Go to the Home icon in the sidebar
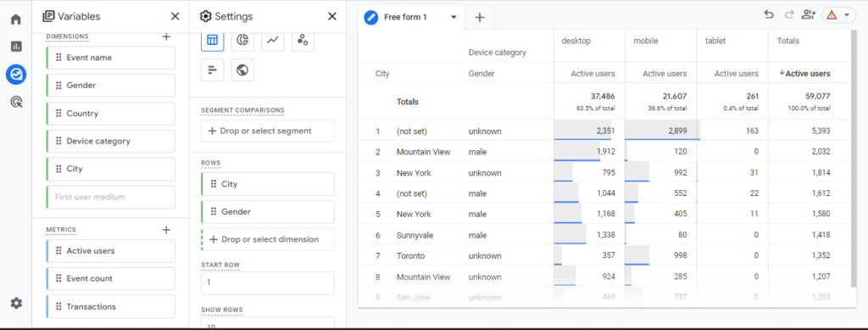The width and height of the screenshot is (868, 330). [x=16, y=20]
